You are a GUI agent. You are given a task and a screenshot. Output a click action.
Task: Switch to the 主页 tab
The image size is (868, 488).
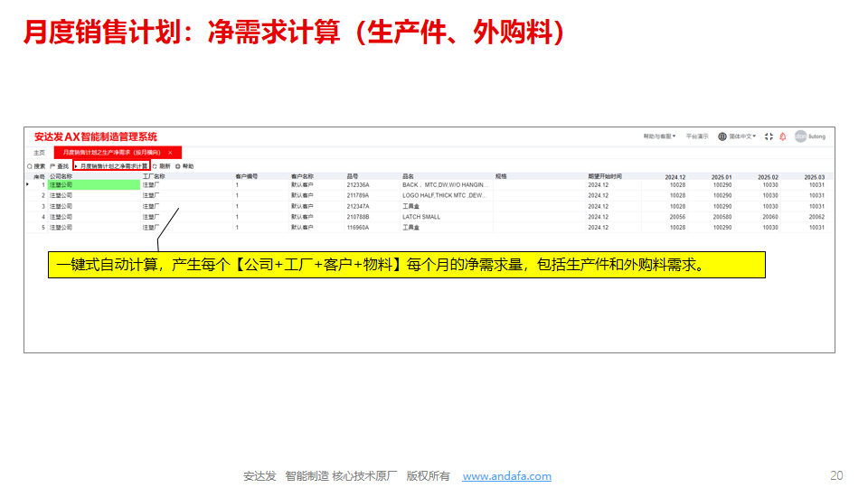[39, 153]
